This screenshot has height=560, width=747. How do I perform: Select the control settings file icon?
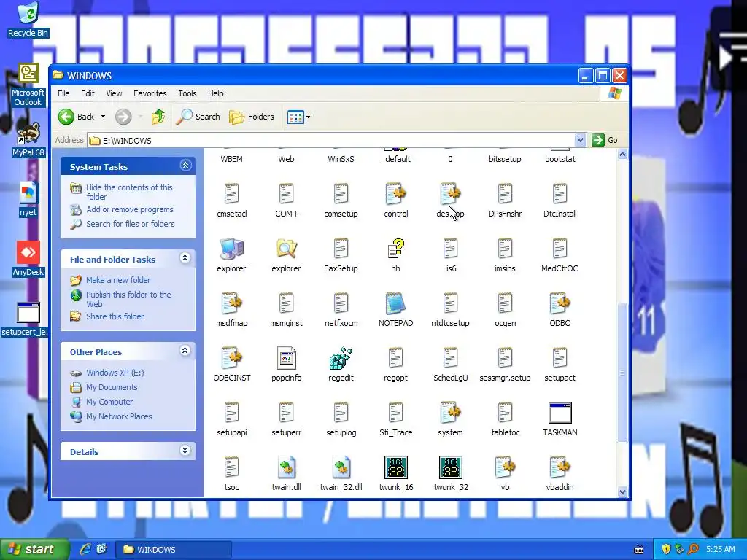click(396, 194)
